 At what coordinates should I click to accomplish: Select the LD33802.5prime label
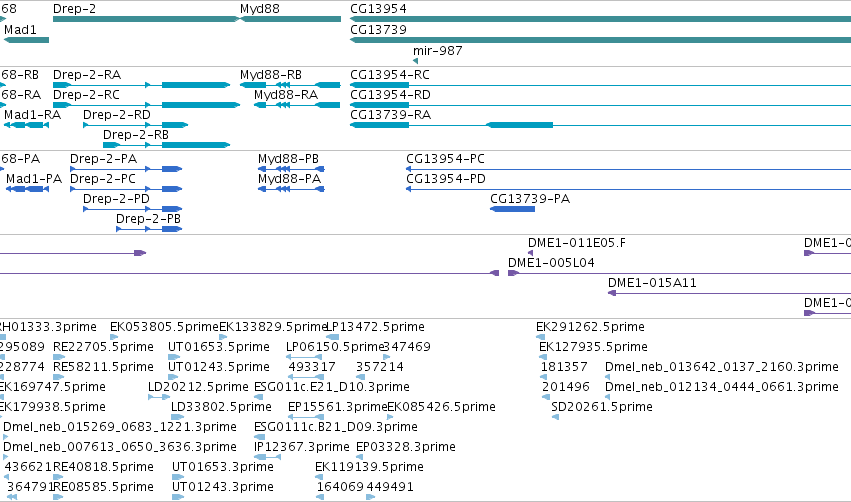(221, 407)
